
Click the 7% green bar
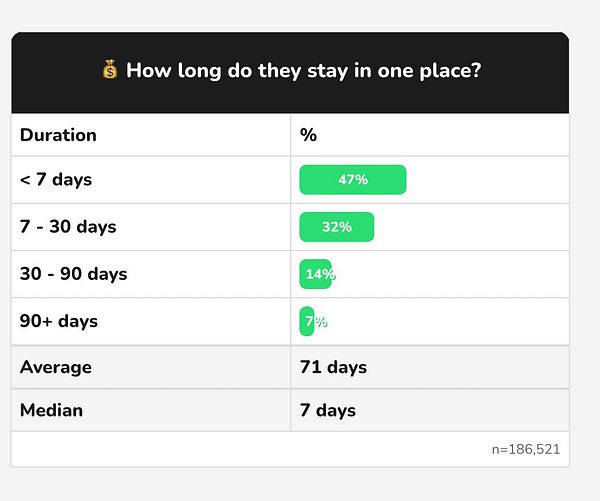(x=308, y=321)
